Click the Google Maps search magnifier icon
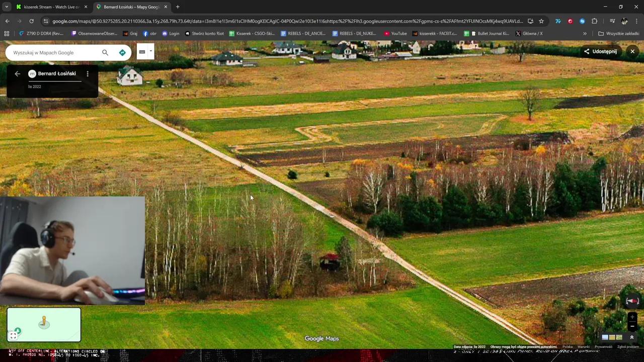Viewport: 644px width, 362px height. [105, 52]
